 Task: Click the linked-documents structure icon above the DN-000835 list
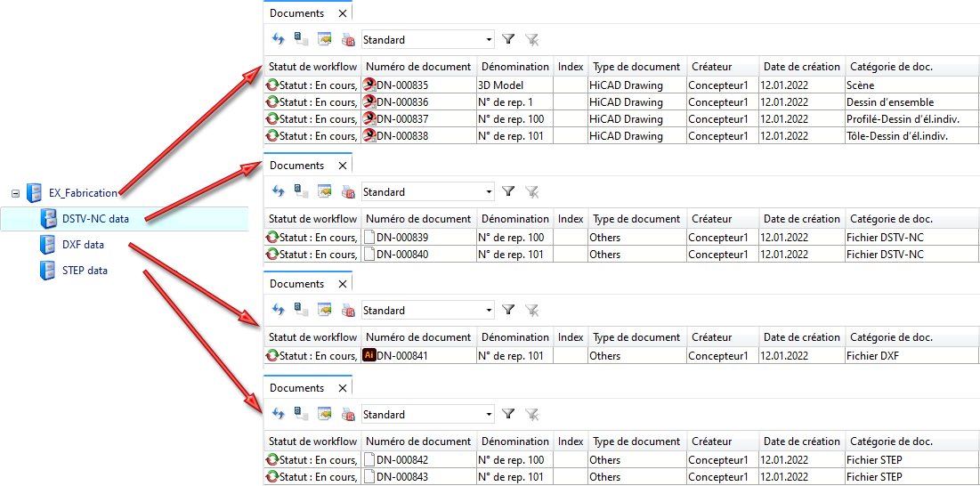[302, 39]
